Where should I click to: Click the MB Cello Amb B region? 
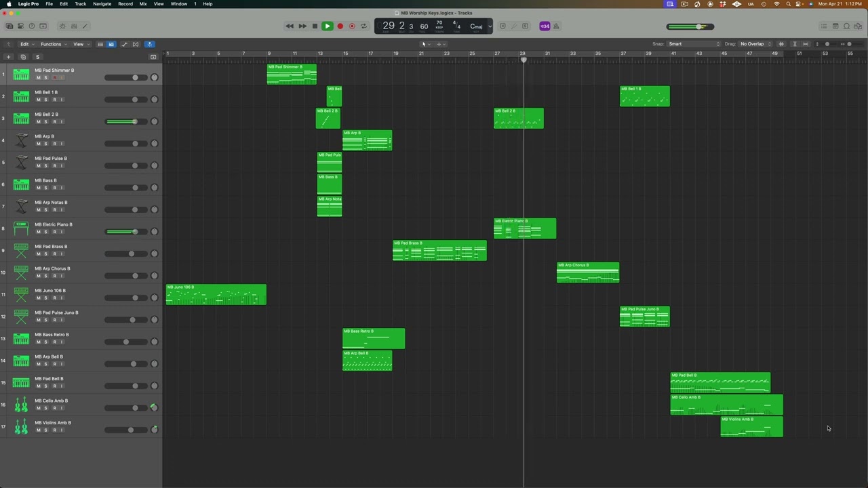727,405
